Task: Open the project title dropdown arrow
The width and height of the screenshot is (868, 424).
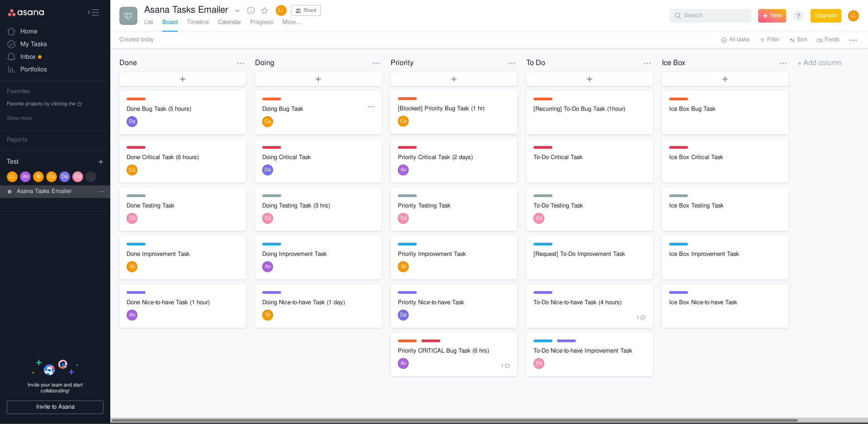Action: tap(237, 10)
